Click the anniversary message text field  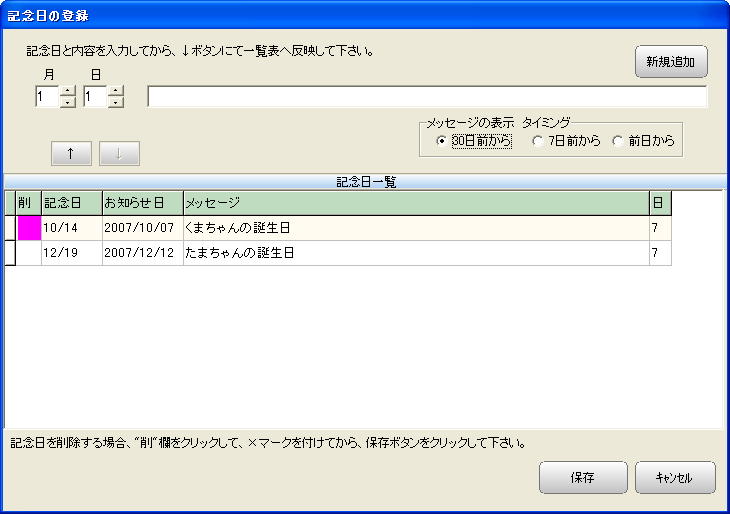coord(427,97)
